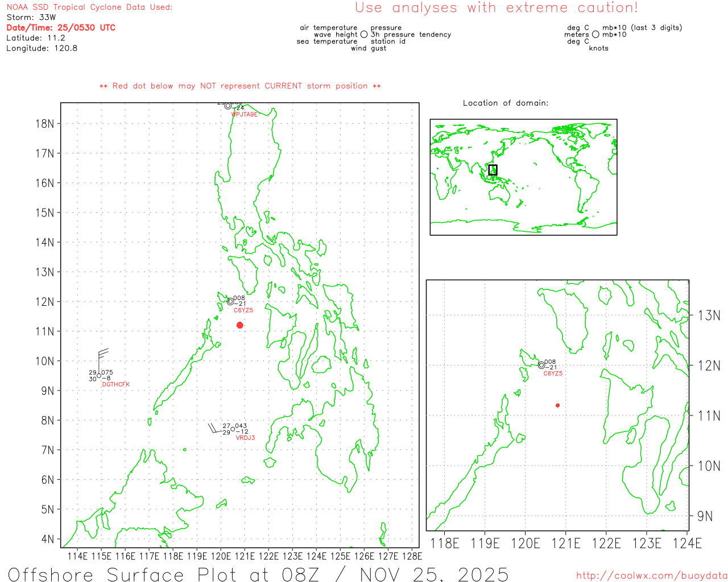The image size is (728, 582).
Task: Click the 'station id' legend label
Action: 388,41
